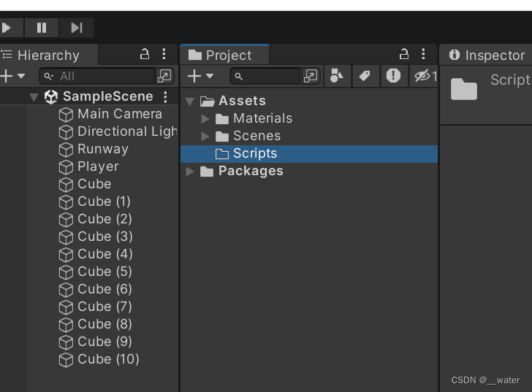Collapse the SampleScene tree
The width and height of the screenshot is (532, 392).
coord(34,96)
